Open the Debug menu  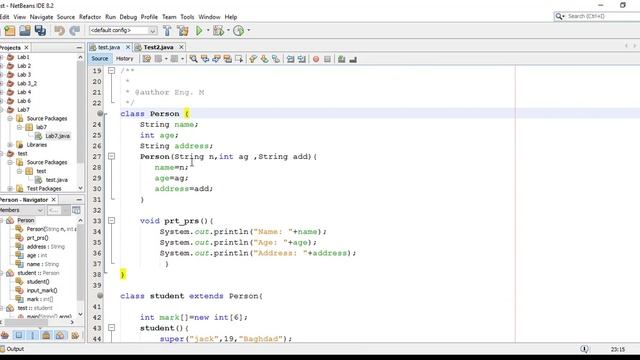[x=128, y=17]
